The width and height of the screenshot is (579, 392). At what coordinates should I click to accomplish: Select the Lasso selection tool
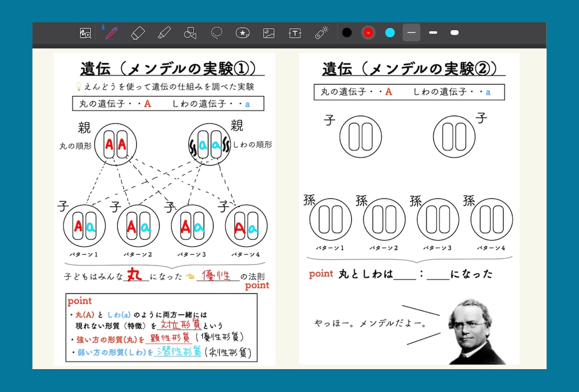click(217, 33)
